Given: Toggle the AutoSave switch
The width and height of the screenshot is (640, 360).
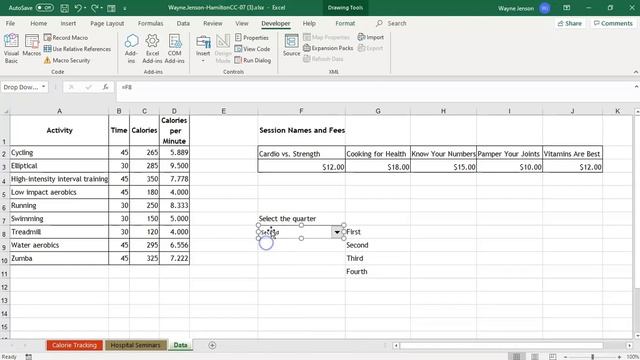Looking at the screenshot, I should 44,8.
